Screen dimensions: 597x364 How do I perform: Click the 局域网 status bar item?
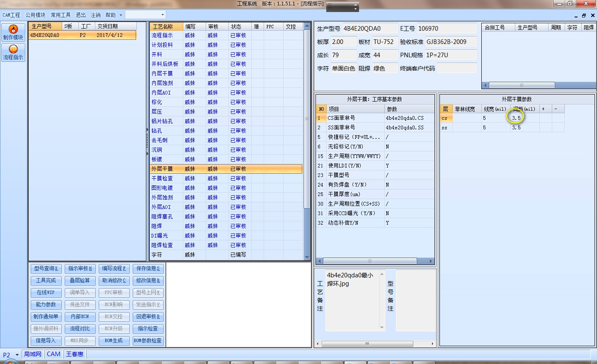33,354
